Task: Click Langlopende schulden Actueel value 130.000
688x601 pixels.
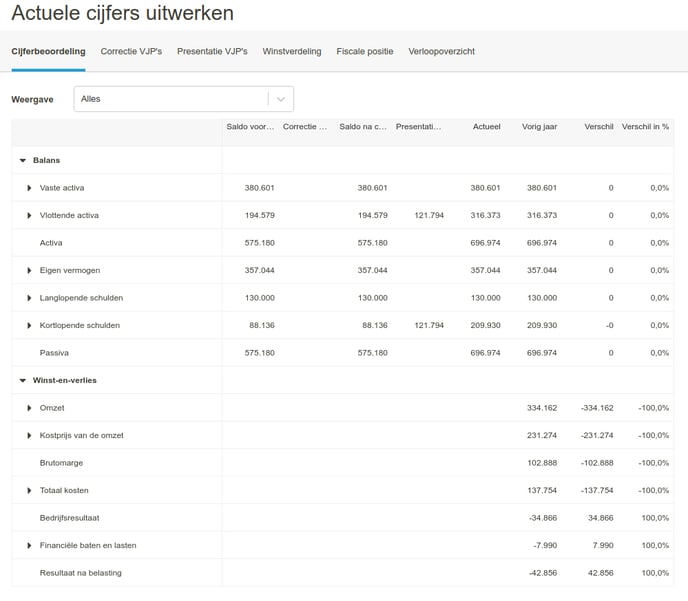Action: pyautogui.click(x=485, y=298)
